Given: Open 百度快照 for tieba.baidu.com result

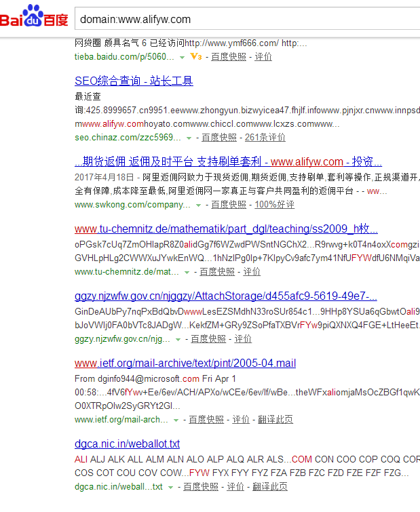Looking at the screenshot, I should click(229, 57).
